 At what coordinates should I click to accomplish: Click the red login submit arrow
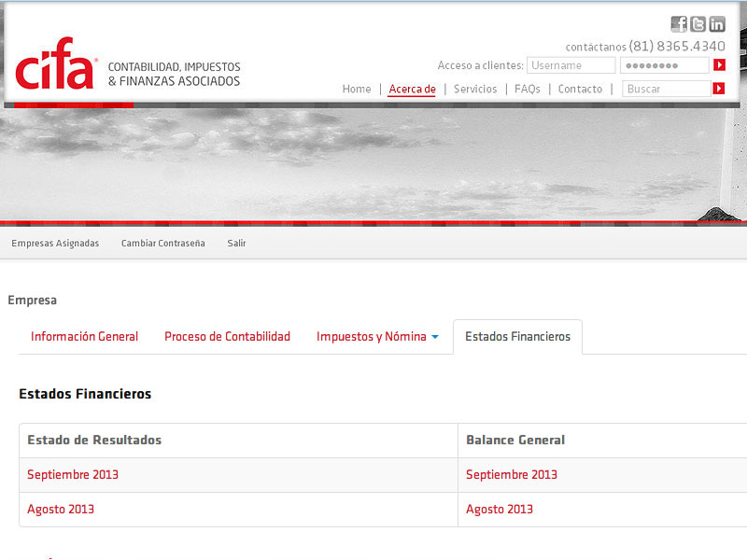point(719,65)
